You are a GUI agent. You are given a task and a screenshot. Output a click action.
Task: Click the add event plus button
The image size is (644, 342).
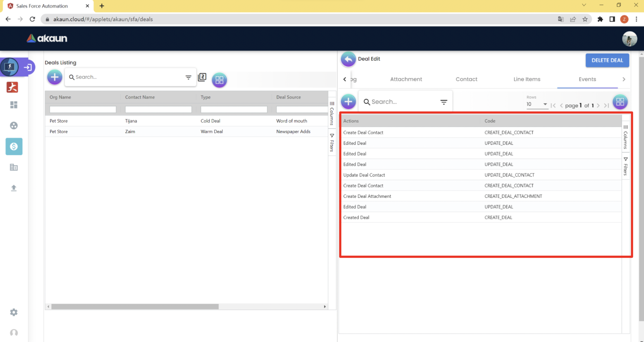pyautogui.click(x=348, y=102)
